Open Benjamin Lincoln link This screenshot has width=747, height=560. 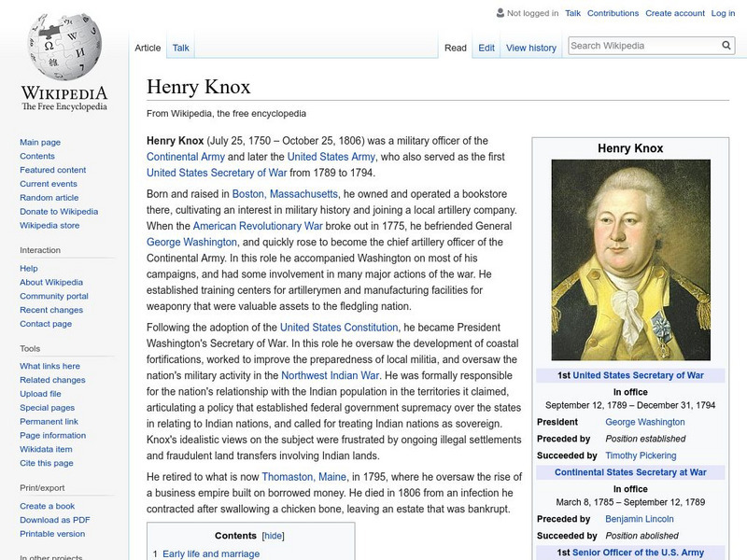(x=640, y=519)
